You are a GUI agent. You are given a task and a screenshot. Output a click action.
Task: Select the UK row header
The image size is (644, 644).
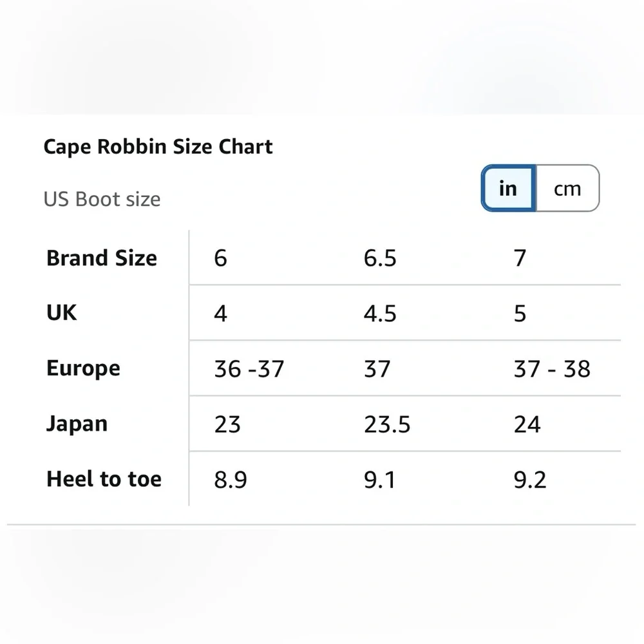coord(62,313)
